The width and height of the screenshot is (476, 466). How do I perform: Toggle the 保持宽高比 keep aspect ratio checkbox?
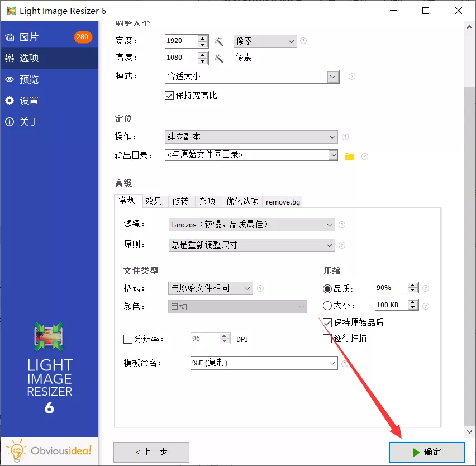(169, 96)
